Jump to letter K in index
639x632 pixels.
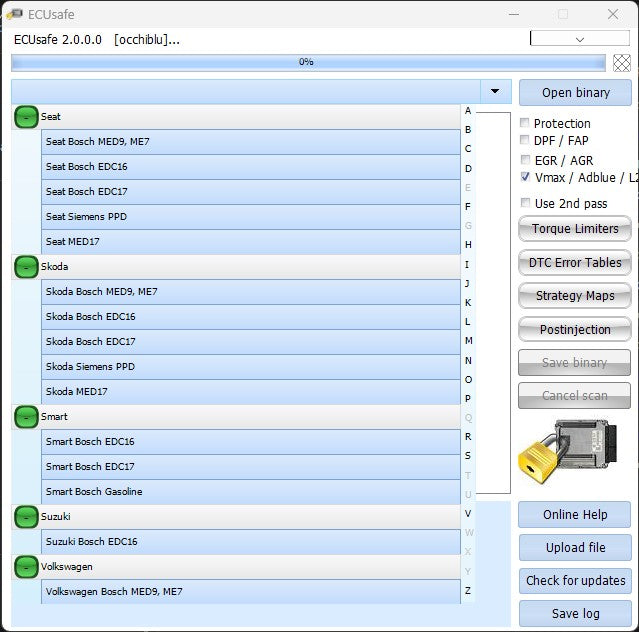468,303
